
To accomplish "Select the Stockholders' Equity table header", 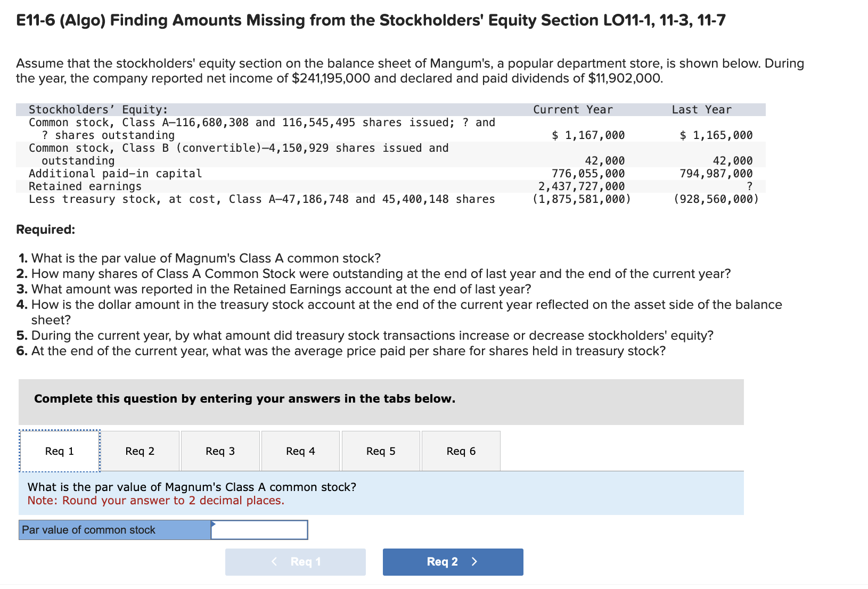I will [x=99, y=109].
